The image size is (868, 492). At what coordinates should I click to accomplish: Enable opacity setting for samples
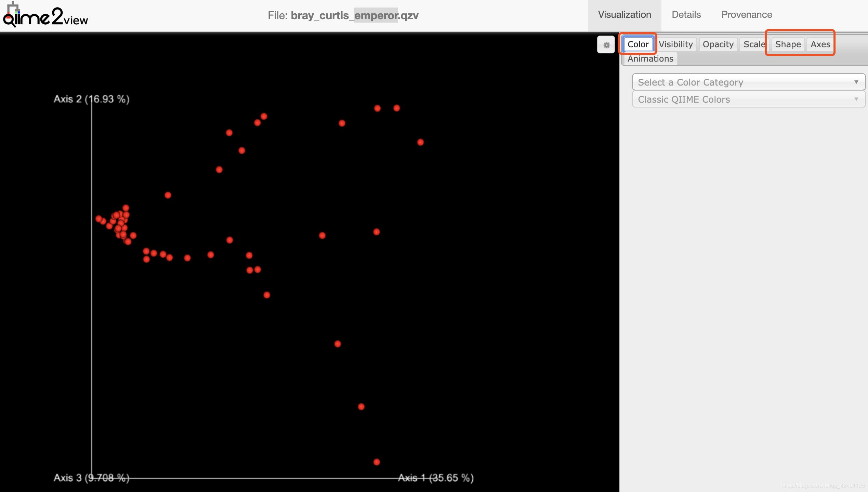[718, 43]
